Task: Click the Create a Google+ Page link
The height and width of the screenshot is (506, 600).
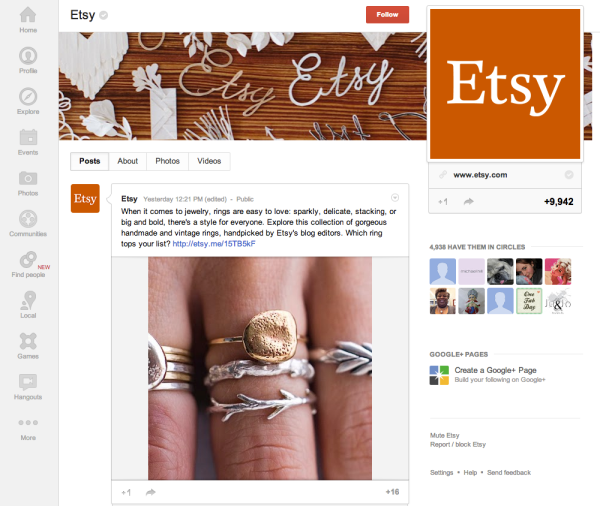Action: point(495,370)
